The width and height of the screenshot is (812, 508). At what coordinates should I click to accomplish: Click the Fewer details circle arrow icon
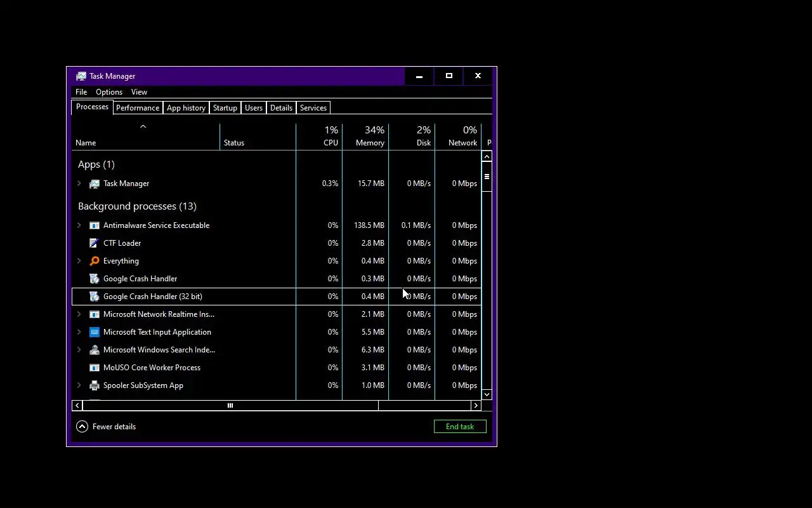click(x=82, y=427)
